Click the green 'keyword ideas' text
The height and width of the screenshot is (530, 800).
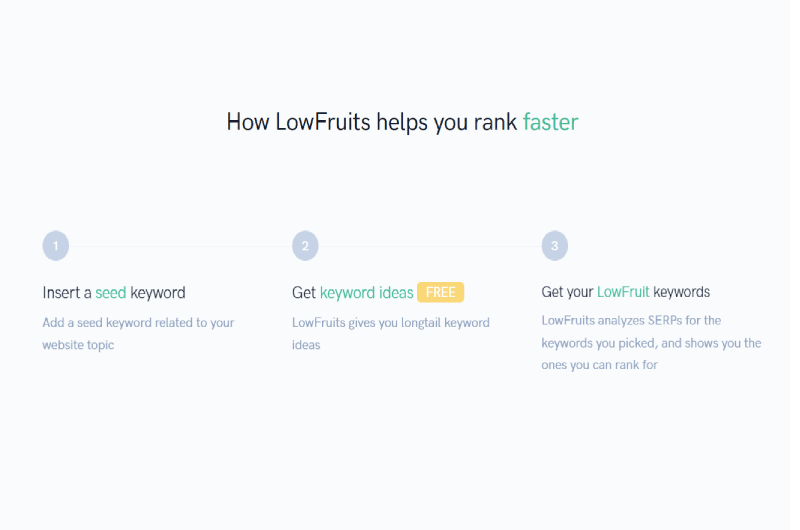click(x=366, y=293)
